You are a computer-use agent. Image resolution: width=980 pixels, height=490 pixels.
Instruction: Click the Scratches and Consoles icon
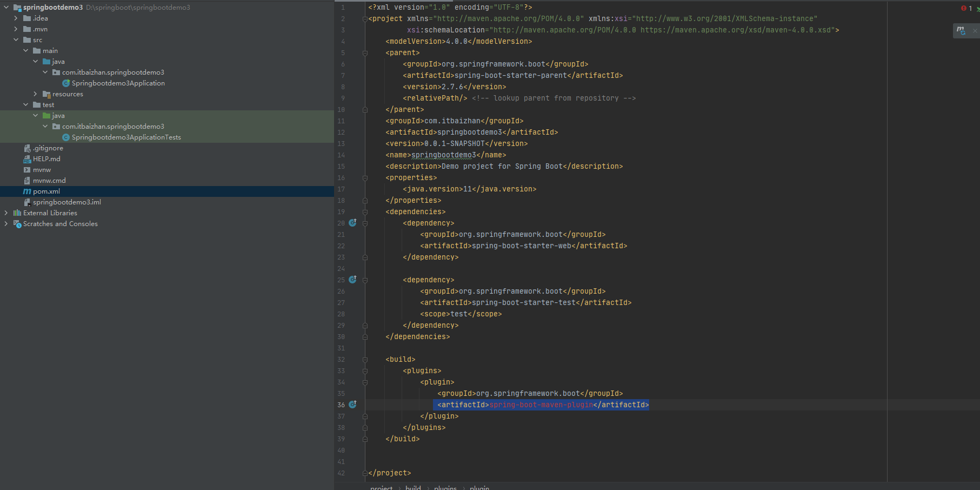[x=17, y=224]
